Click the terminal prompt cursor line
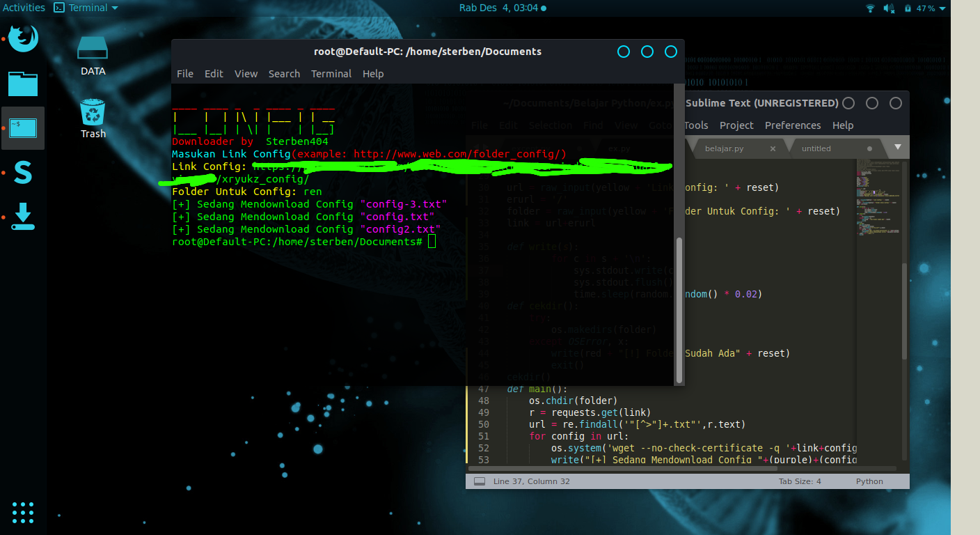980x535 pixels. click(x=304, y=242)
